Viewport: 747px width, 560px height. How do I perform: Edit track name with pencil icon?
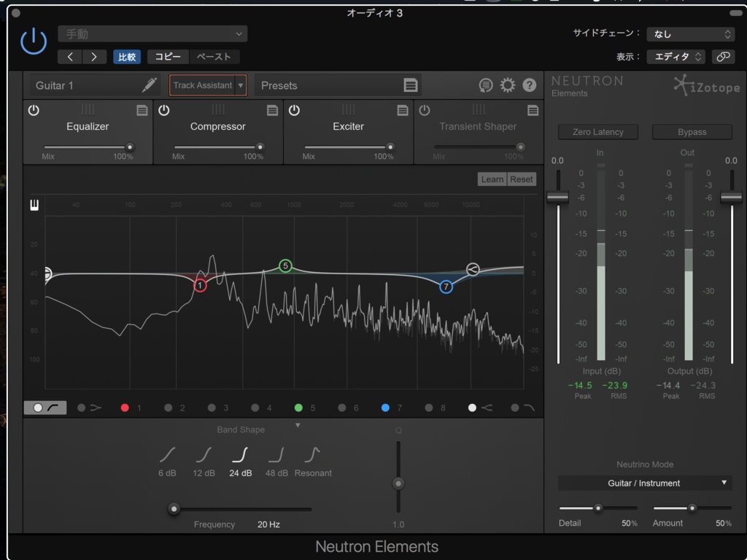[x=149, y=85]
